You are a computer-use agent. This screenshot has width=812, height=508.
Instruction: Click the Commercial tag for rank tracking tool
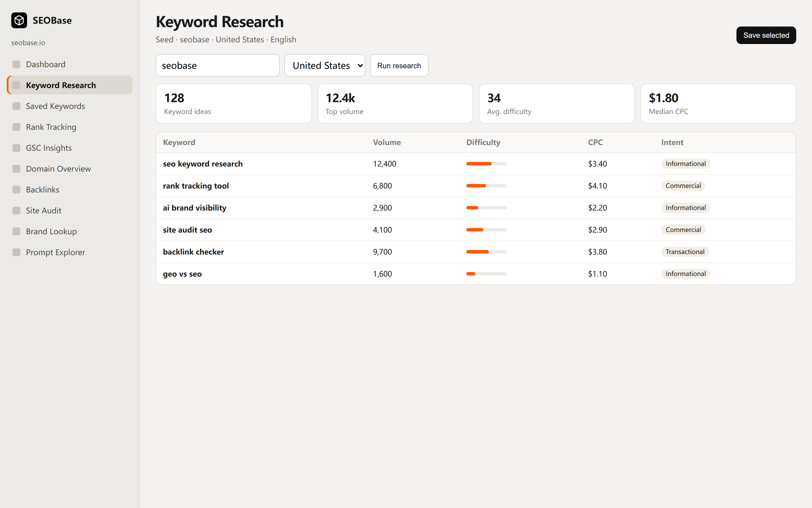pyautogui.click(x=683, y=186)
